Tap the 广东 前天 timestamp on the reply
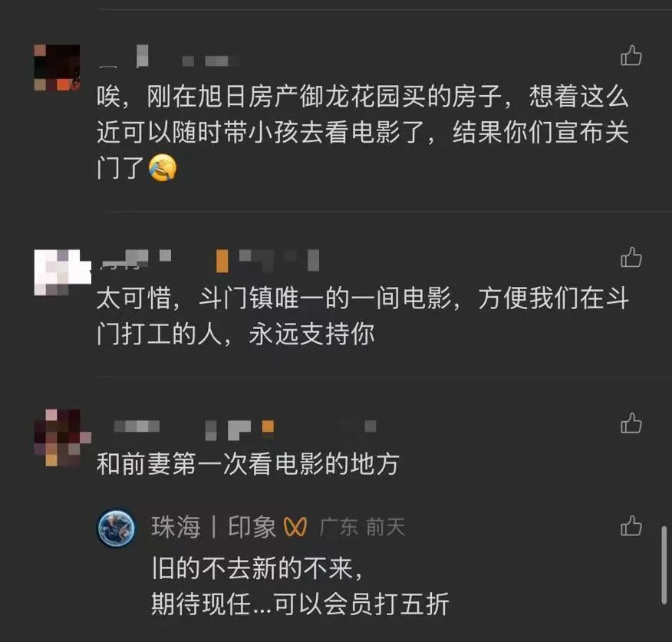This screenshot has height=642, width=672. tap(362, 527)
